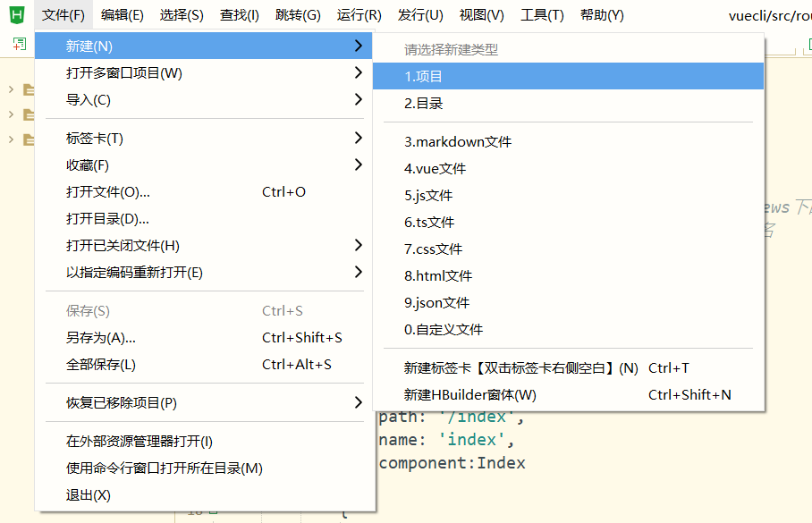812x523 pixels.
Task: Open the 帮助(Y) menu
Action: 602,15
